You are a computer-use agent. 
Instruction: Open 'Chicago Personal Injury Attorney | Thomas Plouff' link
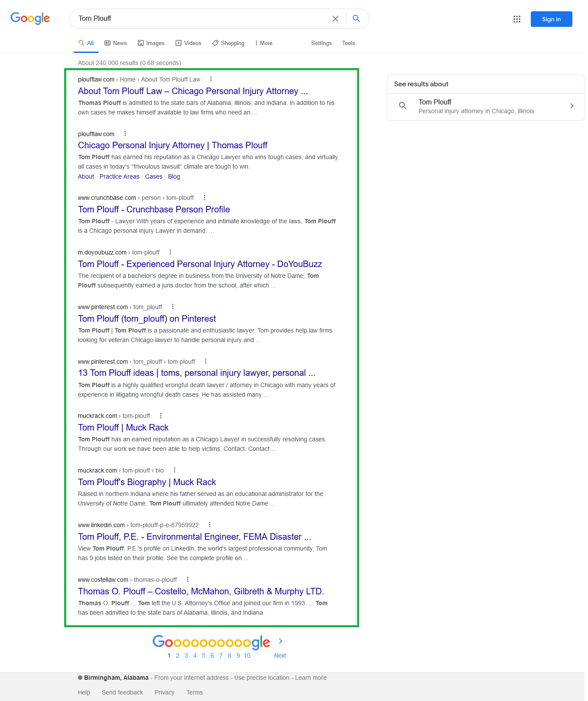pos(172,145)
